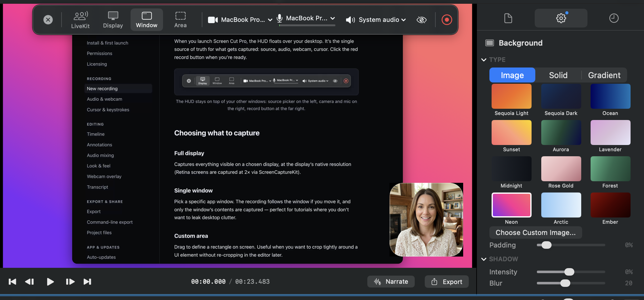Open Webcam overlay doc page

click(104, 177)
